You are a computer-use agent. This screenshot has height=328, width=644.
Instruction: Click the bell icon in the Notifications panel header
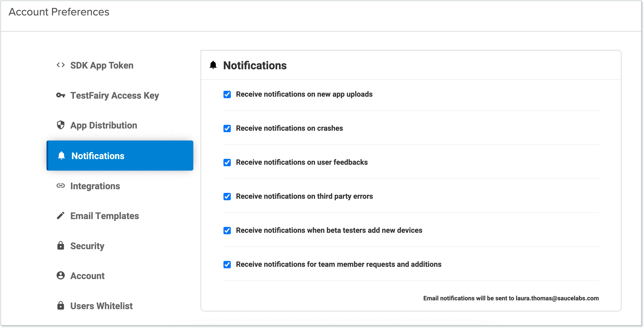point(213,65)
